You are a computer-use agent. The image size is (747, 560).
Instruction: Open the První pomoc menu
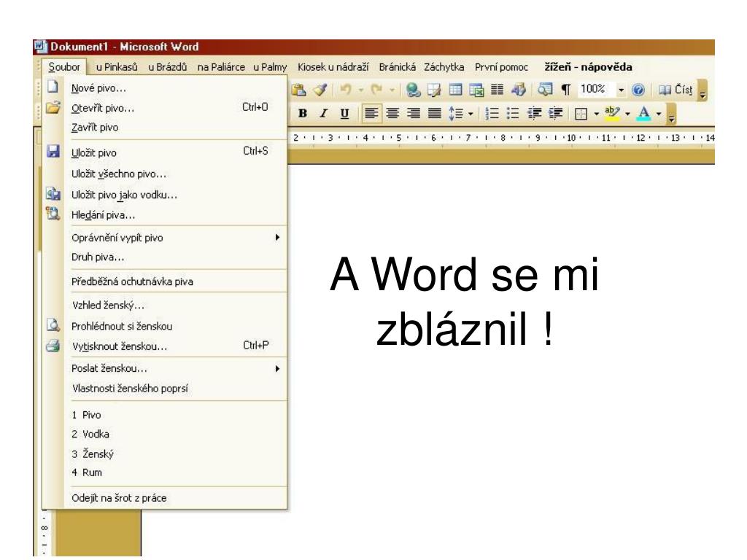[x=501, y=67]
